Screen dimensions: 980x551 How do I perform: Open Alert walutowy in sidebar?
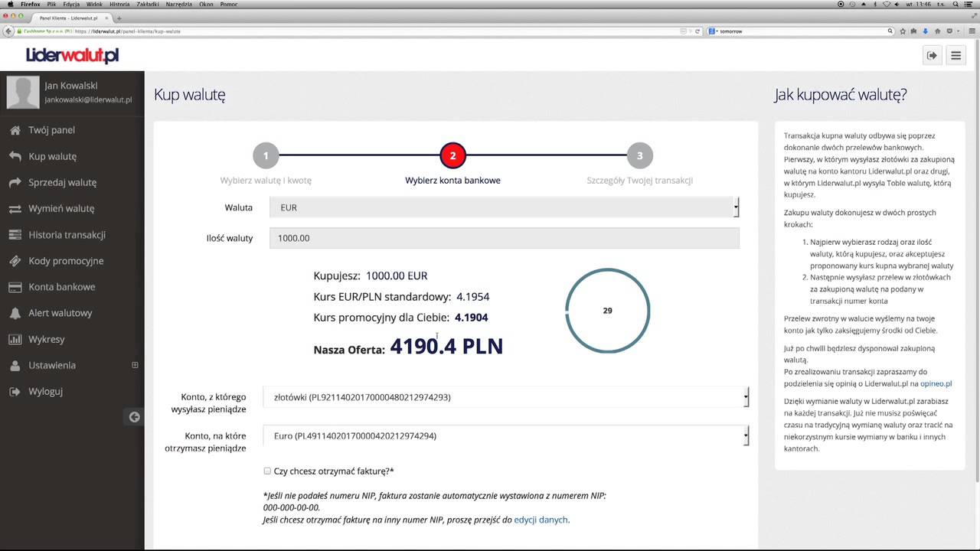60,313
